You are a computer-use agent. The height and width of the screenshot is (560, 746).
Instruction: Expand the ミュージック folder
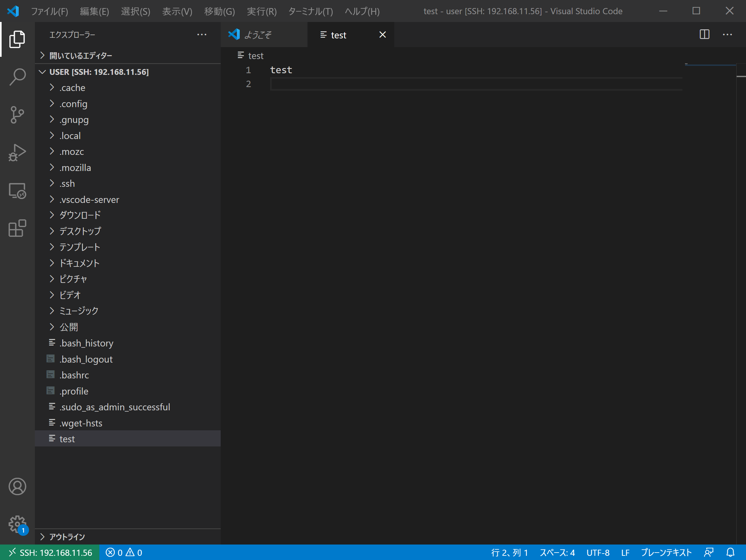(x=128, y=311)
